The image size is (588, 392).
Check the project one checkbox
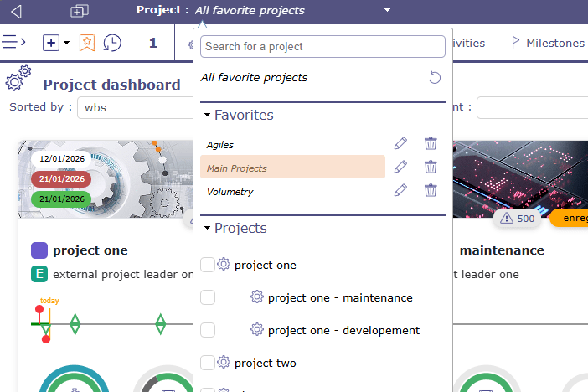click(x=208, y=265)
